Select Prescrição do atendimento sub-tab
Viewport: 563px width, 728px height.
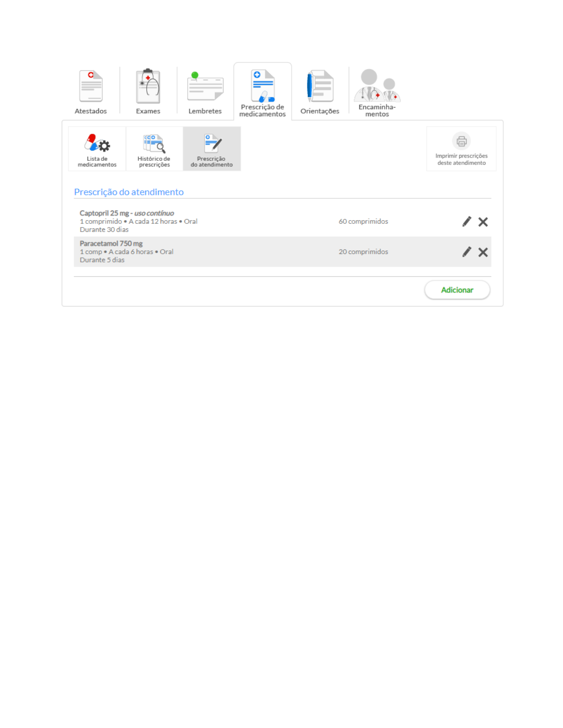[x=212, y=149]
